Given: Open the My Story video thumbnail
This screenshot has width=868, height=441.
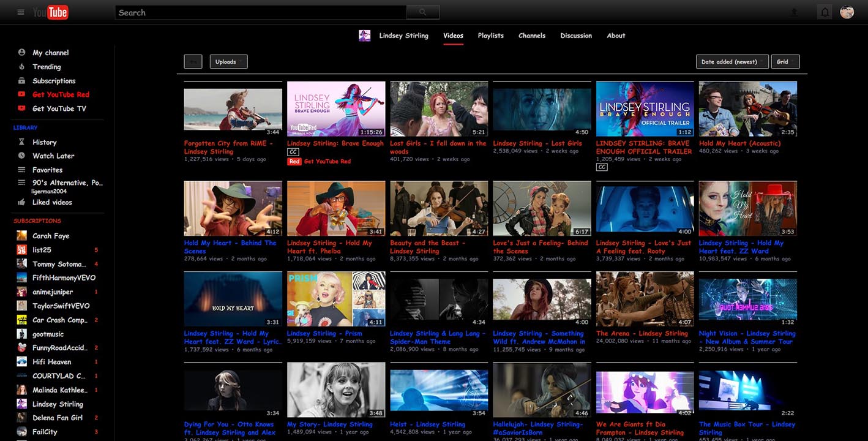Looking at the screenshot, I should tap(336, 390).
